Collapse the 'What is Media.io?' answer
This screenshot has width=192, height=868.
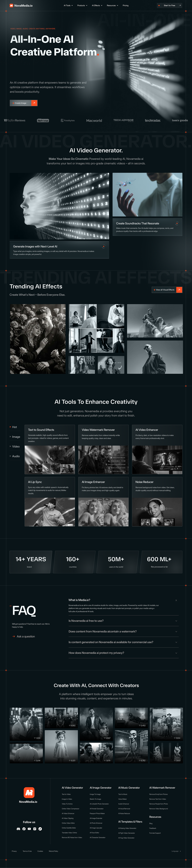(176, 600)
